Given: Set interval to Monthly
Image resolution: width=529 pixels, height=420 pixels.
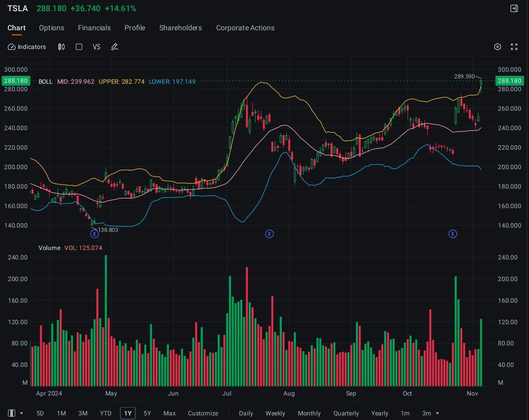Looking at the screenshot, I should pos(309,413).
